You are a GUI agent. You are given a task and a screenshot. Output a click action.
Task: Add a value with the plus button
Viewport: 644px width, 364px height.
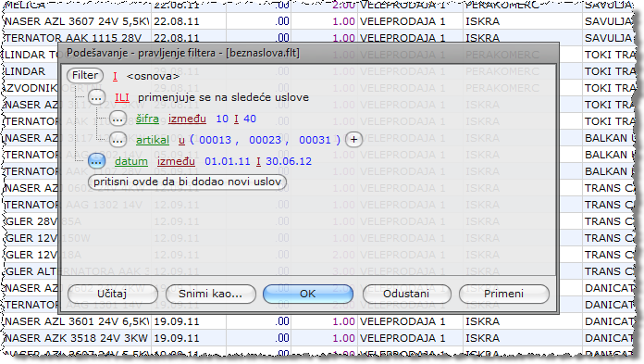pos(353,140)
